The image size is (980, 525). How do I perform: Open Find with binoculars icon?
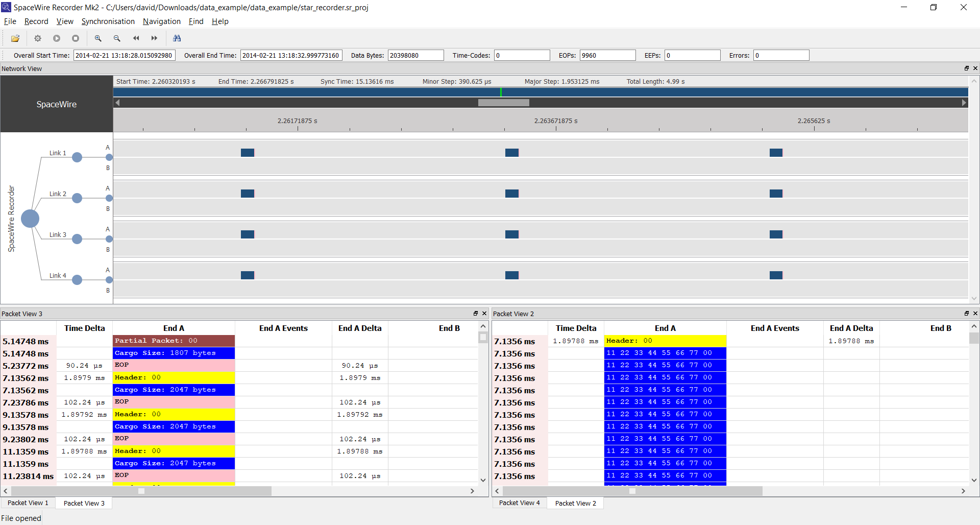point(177,38)
